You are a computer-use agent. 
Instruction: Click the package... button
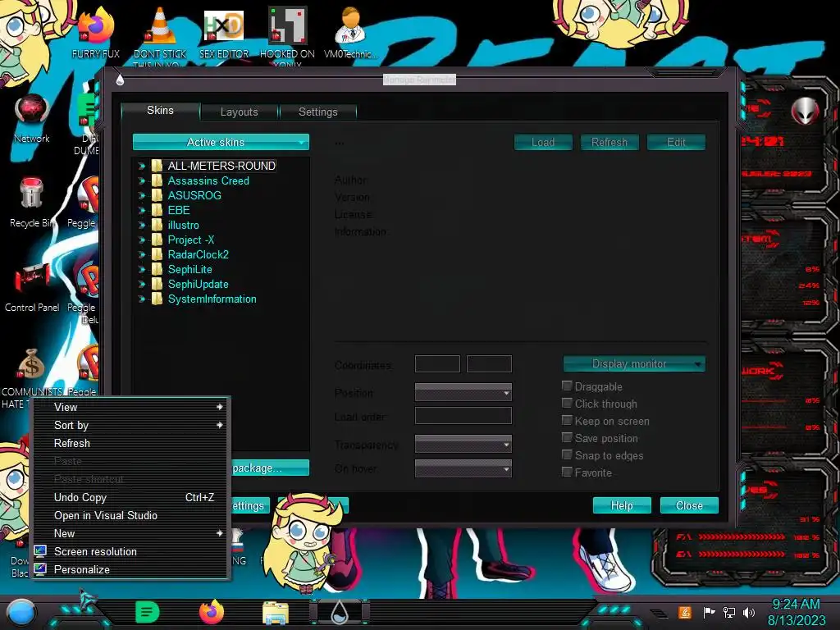pos(271,468)
